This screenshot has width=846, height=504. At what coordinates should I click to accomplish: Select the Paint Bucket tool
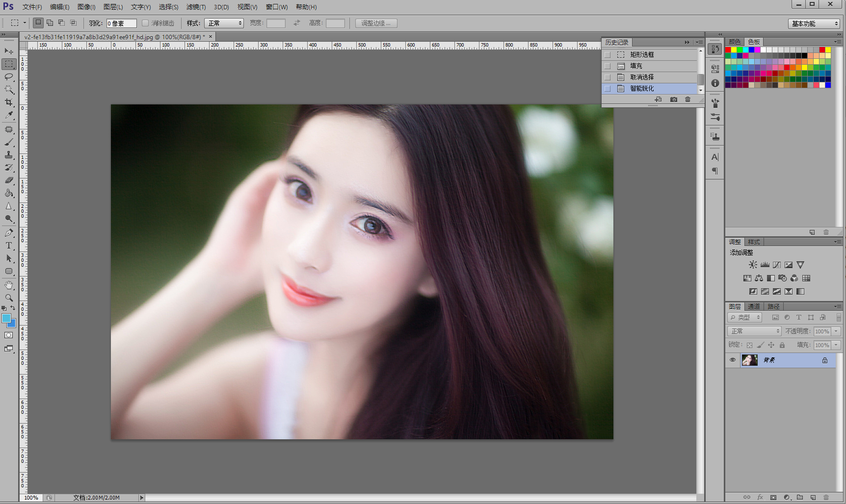click(x=9, y=193)
